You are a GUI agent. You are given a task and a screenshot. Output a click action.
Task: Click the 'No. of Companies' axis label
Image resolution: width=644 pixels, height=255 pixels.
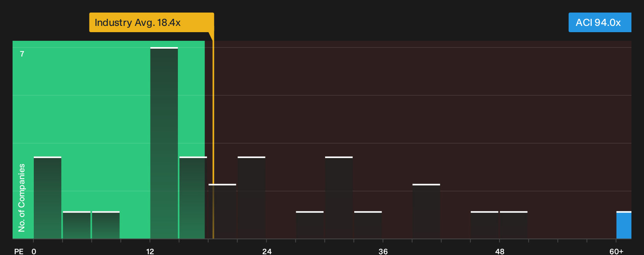pos(22,197)
